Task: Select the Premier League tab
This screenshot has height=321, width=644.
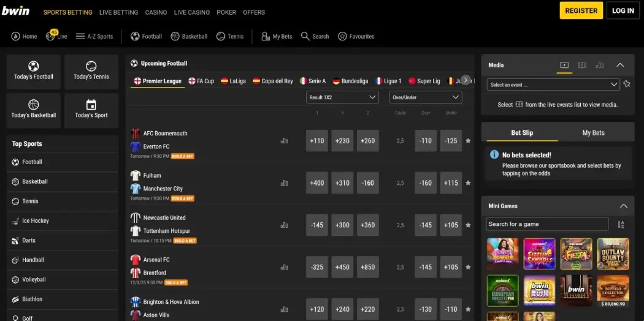Action: pyautogui.click(x=158, y=81)
